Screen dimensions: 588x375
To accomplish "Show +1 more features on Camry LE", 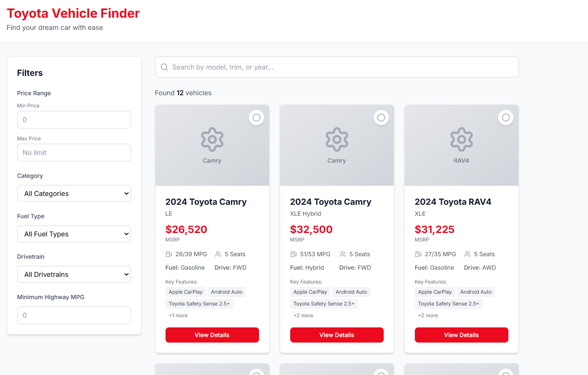I will [x=178, y=316].
